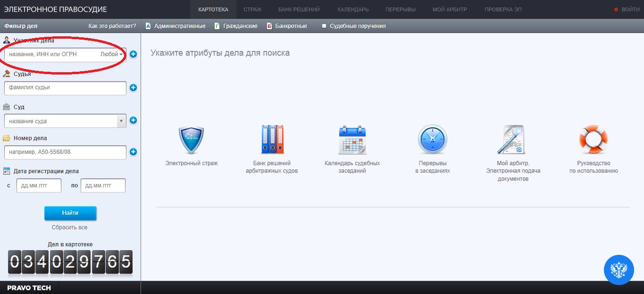Add another case number with plus icon
The image size is (644, 294).
pos(133,152)
